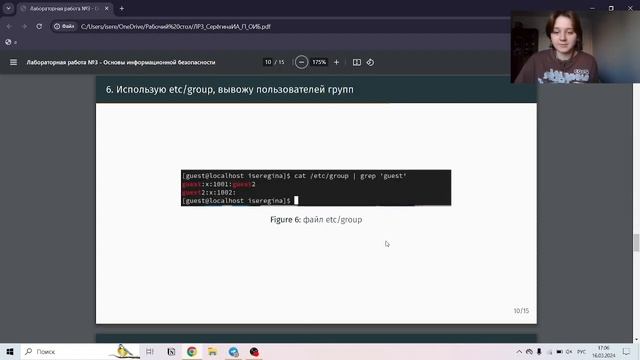Open Task View from taskbar
The image size is (640, 360).
[150, 351]
